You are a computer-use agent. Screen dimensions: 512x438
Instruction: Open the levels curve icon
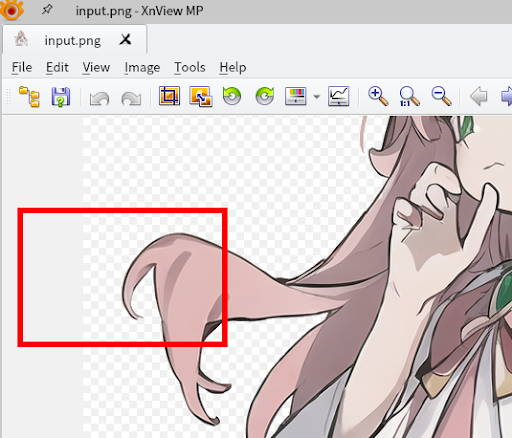pyautogui.click(x=339, y=96)
